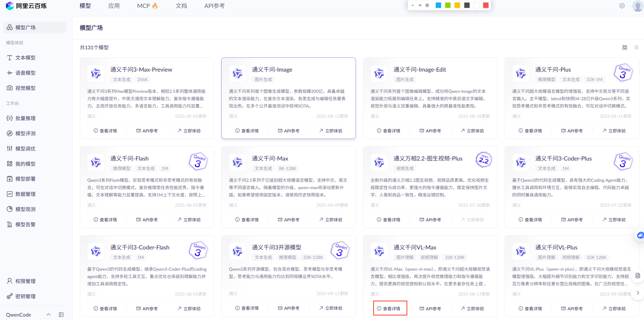Click the Qwen3 badge on 通义千问3-Coder-Flash
This screenshot has height=320, width=644.
(198, 250)
